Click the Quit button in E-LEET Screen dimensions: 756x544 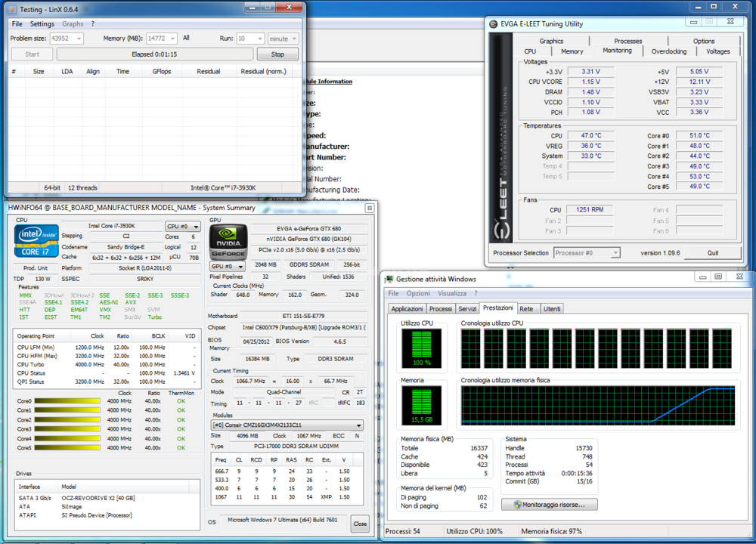tap(713, 253)
